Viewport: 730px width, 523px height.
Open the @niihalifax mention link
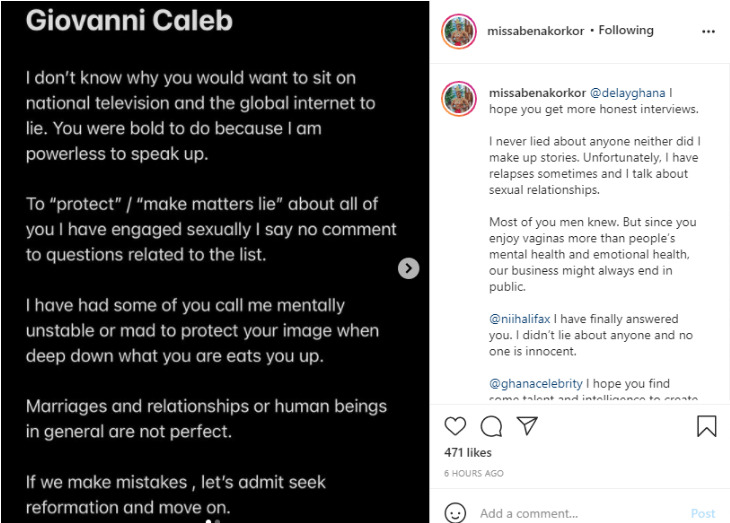click(520, 319)
